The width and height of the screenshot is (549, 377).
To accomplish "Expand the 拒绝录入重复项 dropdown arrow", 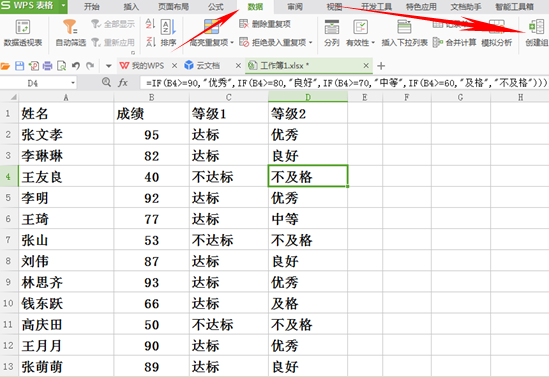I will [x=311, y=43].
